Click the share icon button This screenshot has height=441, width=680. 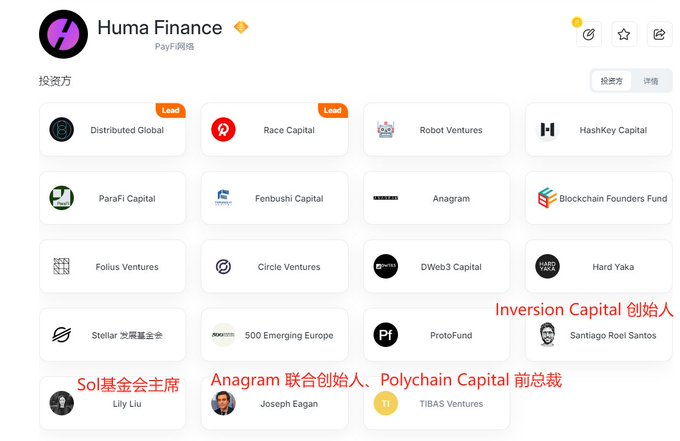659,34
